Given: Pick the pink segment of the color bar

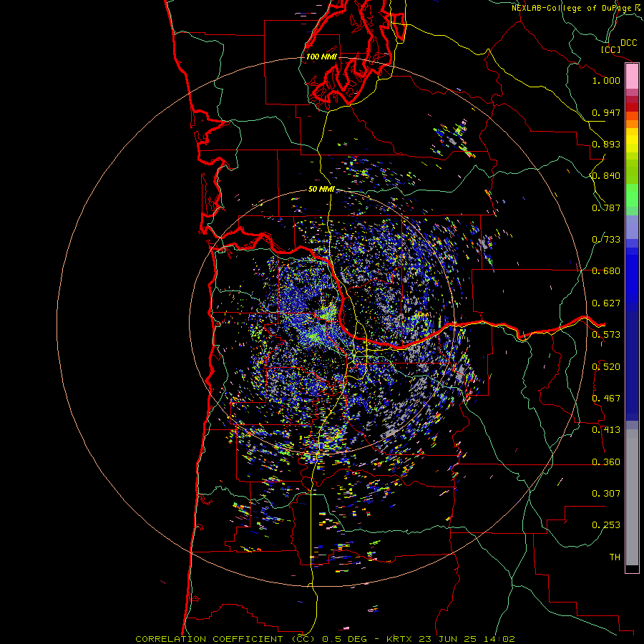Looking at the screenshot, I should [x=632, y=77].
